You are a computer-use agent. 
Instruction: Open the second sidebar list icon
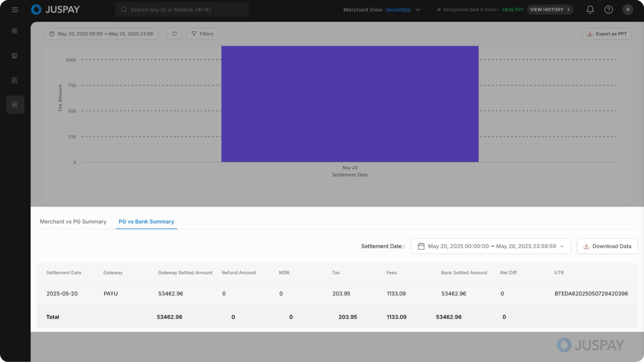(14, 55)
